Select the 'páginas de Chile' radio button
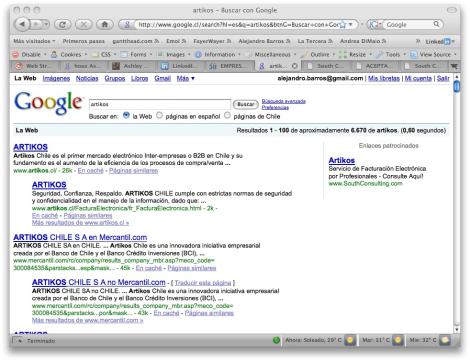 coord(227,115)
